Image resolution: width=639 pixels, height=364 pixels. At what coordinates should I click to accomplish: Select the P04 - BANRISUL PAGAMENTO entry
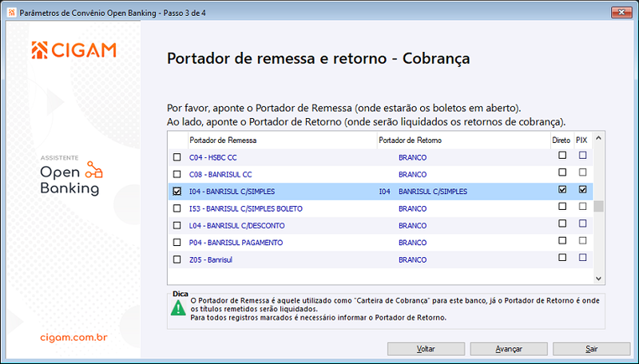(x=236, y=242)
